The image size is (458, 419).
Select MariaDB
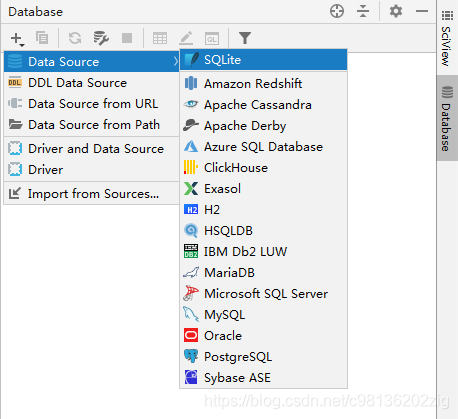pyautogui.click(x=263, y=273)
